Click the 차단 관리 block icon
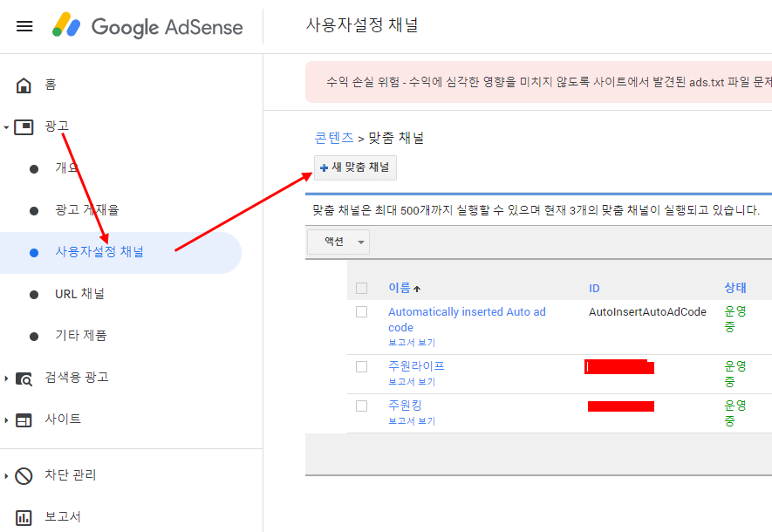Screen dimensions: 772x532 point(24,476)
